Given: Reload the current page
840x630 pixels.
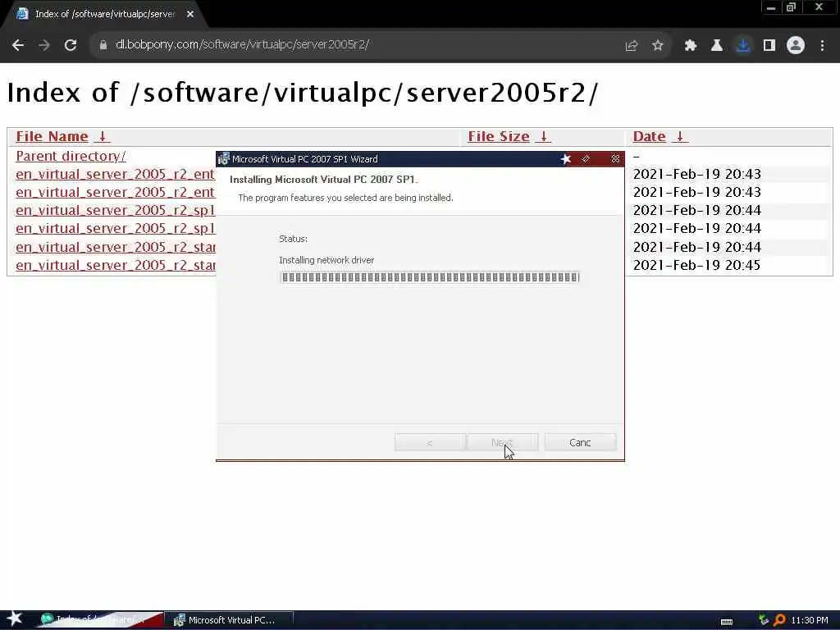Looking at the screenshot, I should point(71,45).
